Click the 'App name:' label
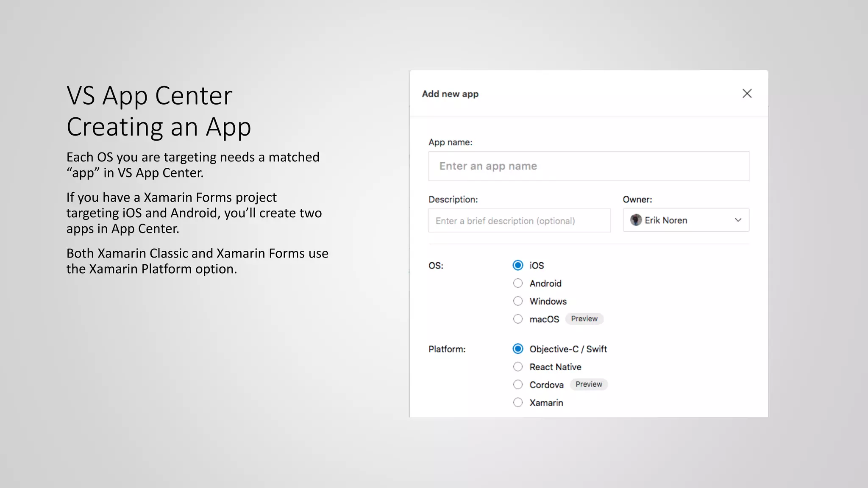This screenshot has width=868, height=488. point(450,142)
